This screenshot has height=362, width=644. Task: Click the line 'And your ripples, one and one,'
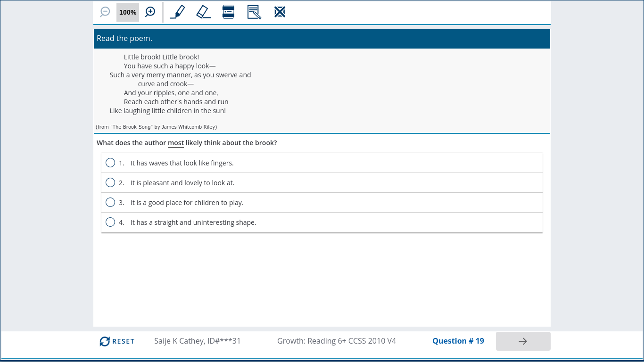click(x=171, y=93)
